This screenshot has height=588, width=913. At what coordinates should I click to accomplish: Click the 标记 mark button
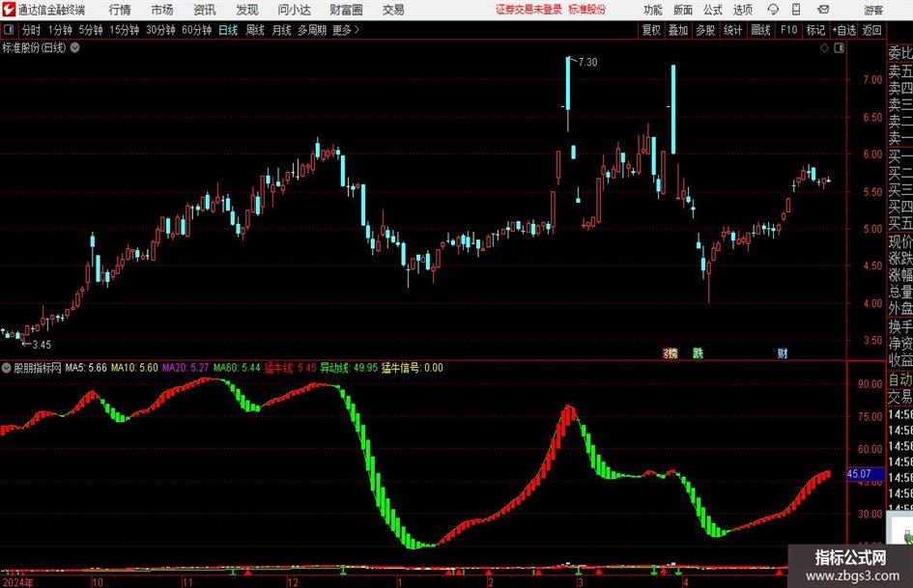815,30
